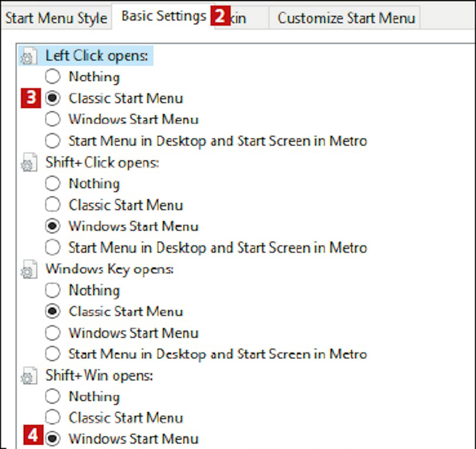Click the Shift+Click opens setting label
Viewport: 476px width, 449px height.
click(x=102, y=162)
